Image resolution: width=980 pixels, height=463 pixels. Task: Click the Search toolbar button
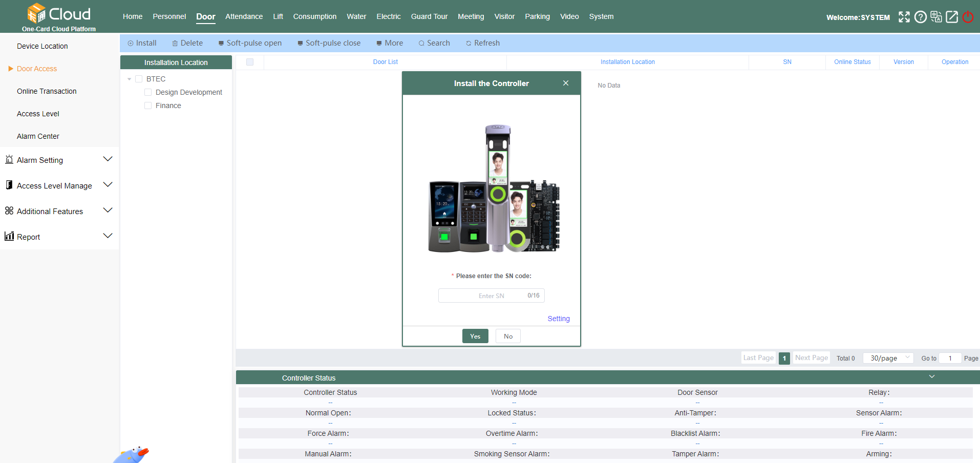pos(434,43)
